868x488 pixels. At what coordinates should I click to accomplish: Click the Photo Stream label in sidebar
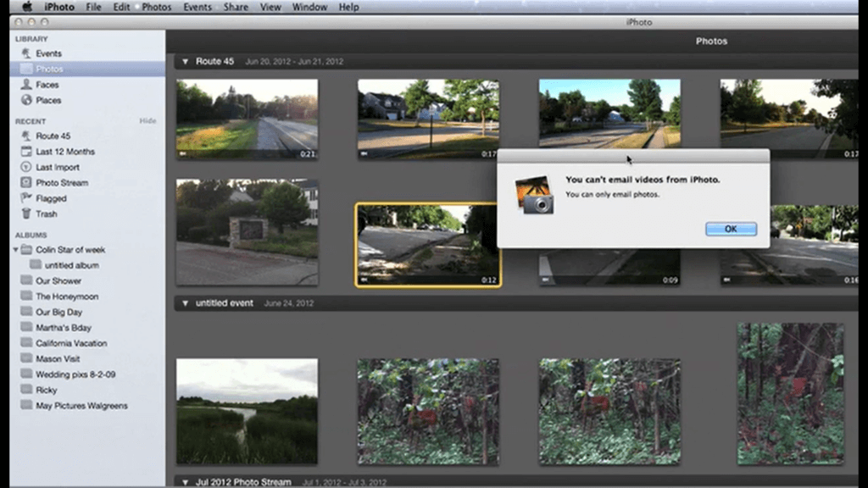click(x=62, y=183)
